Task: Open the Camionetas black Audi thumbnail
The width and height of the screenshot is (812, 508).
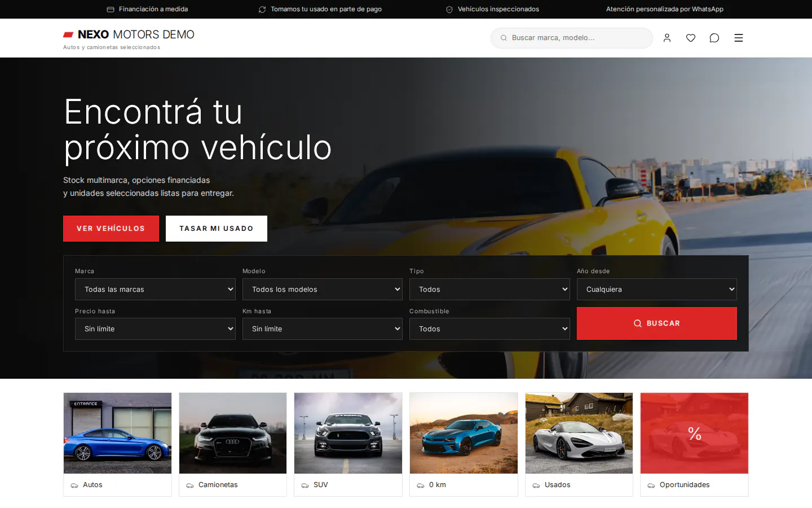Action: (233, 433)
